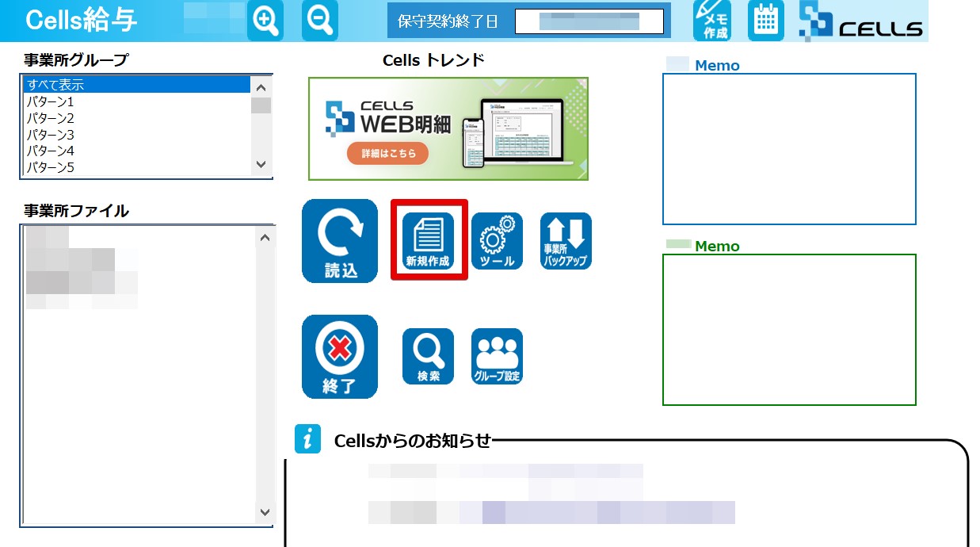
Task: Select パターン2 in group list
Action: click(137, 118)
